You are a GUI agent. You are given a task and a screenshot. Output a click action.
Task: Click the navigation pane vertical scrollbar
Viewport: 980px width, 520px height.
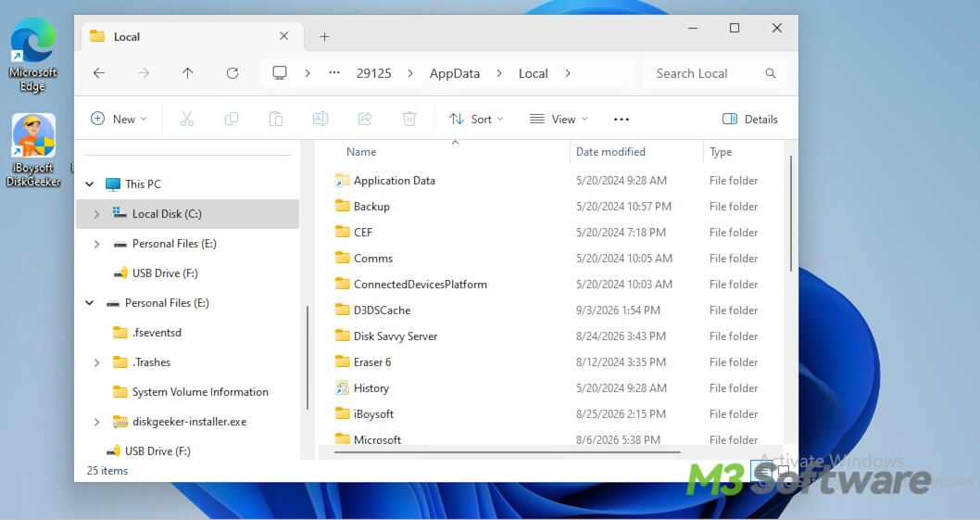308,358
